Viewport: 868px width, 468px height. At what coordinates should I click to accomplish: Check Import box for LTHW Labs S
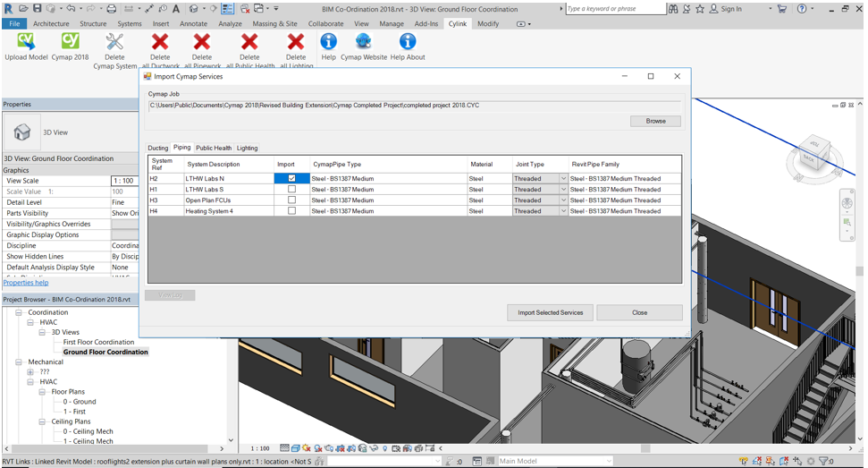[x=291, y=189]
